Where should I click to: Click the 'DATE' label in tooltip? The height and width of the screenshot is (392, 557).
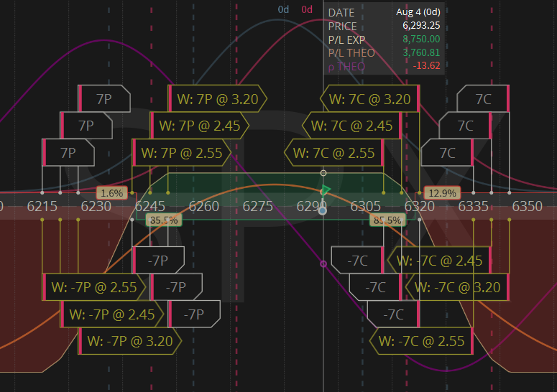[341, 13]
